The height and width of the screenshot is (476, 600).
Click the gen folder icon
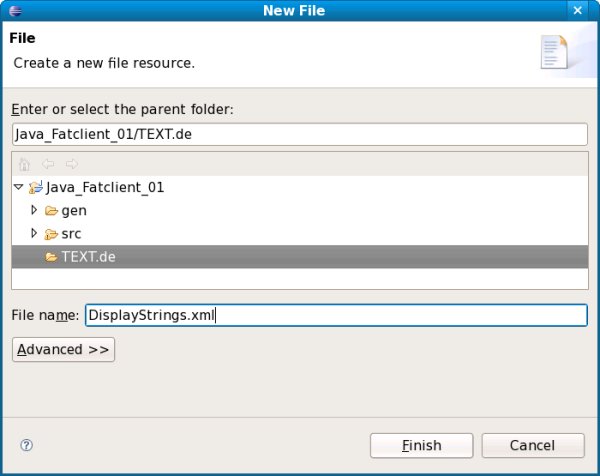51,210
